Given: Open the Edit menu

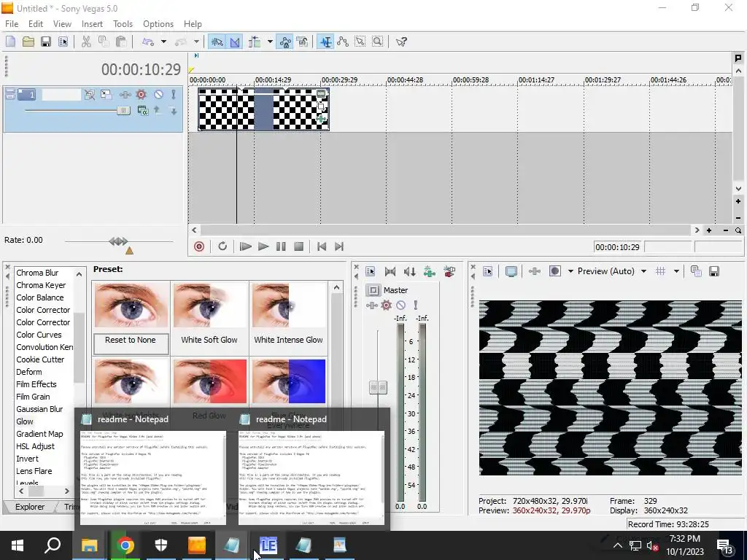Looking at the screenshot, I should click(x=35, y=24).
